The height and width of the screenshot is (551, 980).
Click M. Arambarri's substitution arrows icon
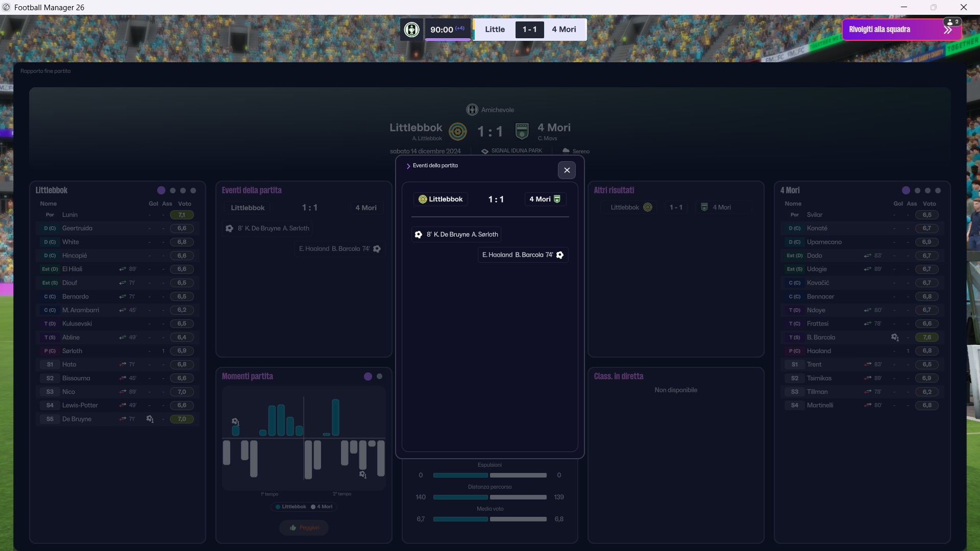click(x=122, y=310)
